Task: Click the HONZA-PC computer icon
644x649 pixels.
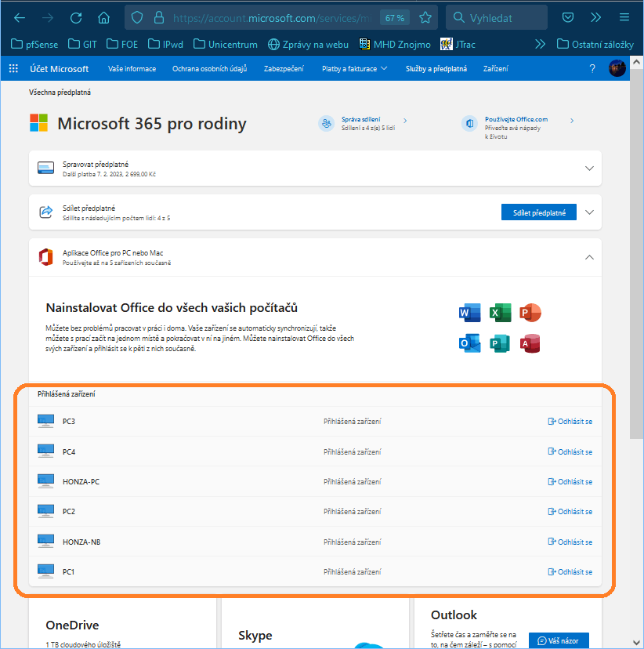Action: point(45,481)
